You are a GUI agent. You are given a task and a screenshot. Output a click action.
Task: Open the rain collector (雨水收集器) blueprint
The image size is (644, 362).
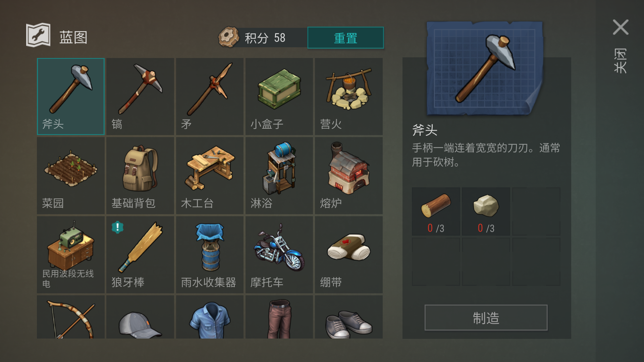[210, 255]
